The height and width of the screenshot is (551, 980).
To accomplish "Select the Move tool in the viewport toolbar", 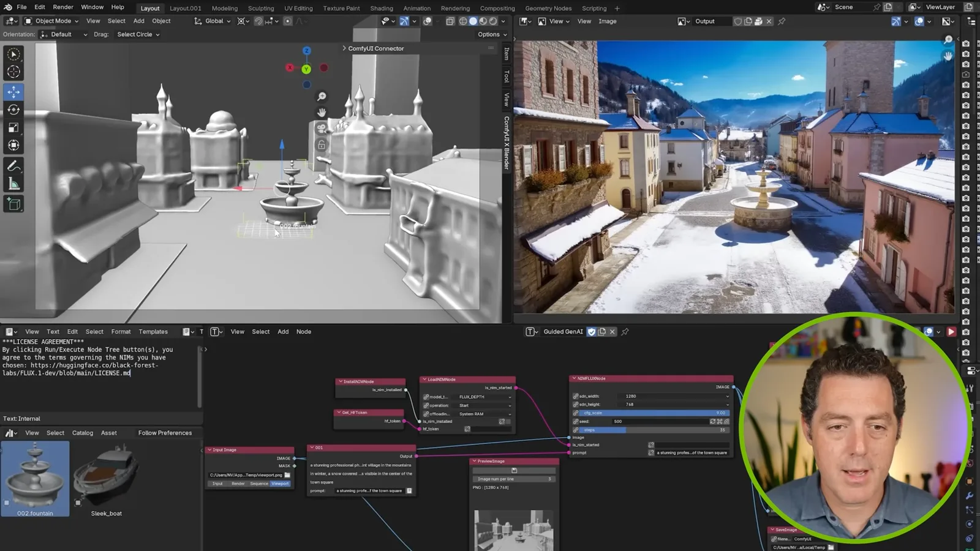I will coord(13,92).
